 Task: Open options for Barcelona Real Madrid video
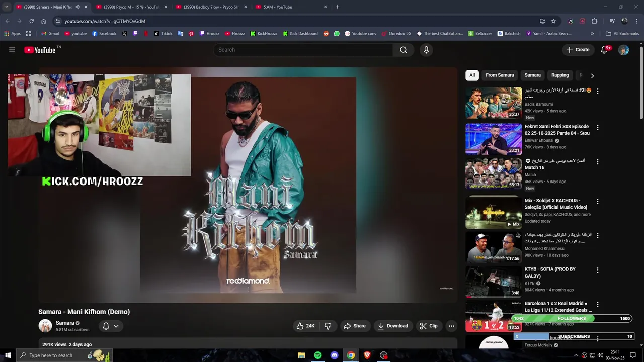pos(598,304)
